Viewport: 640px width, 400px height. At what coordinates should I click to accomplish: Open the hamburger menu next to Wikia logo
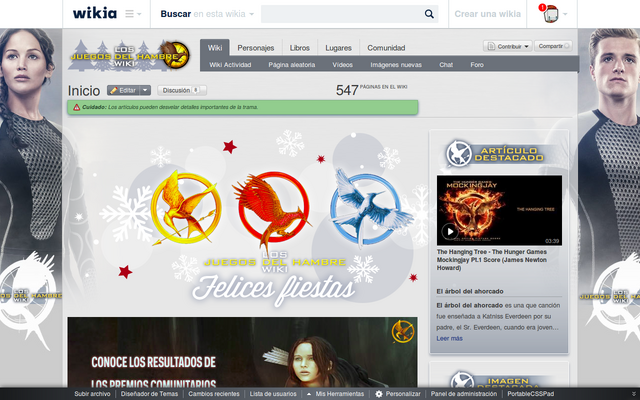pyautogui.click(x=133, y=14)
